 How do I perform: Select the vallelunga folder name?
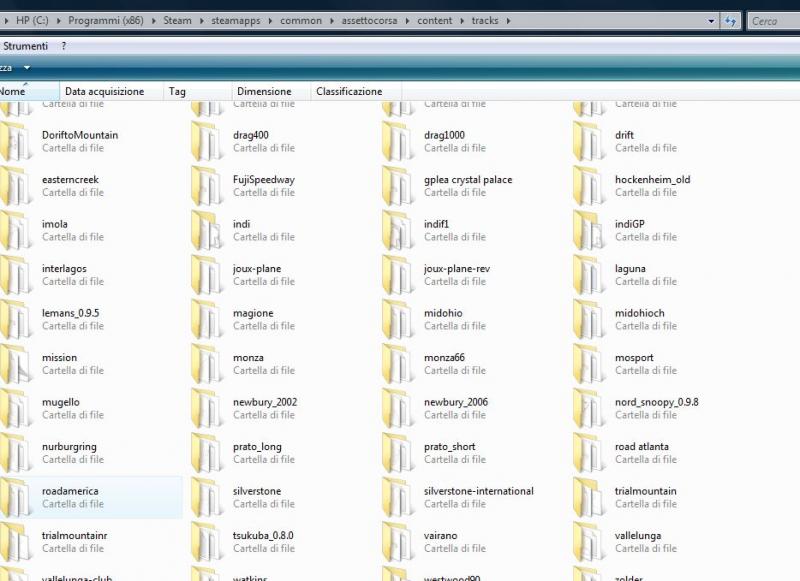[638, 535]
